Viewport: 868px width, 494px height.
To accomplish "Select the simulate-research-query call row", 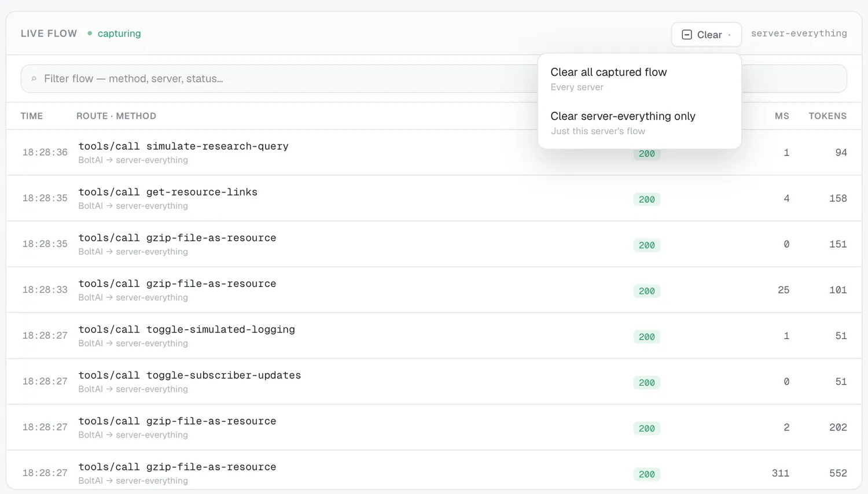I will point(434,152).
